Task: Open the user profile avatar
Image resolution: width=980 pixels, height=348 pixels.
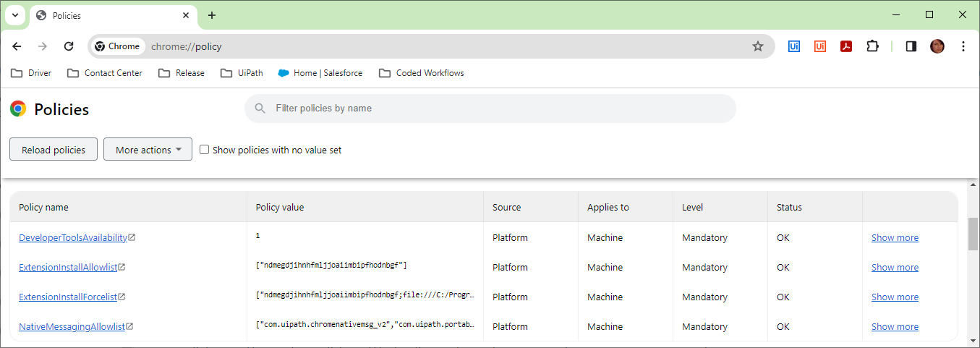Action: (937, 46)
